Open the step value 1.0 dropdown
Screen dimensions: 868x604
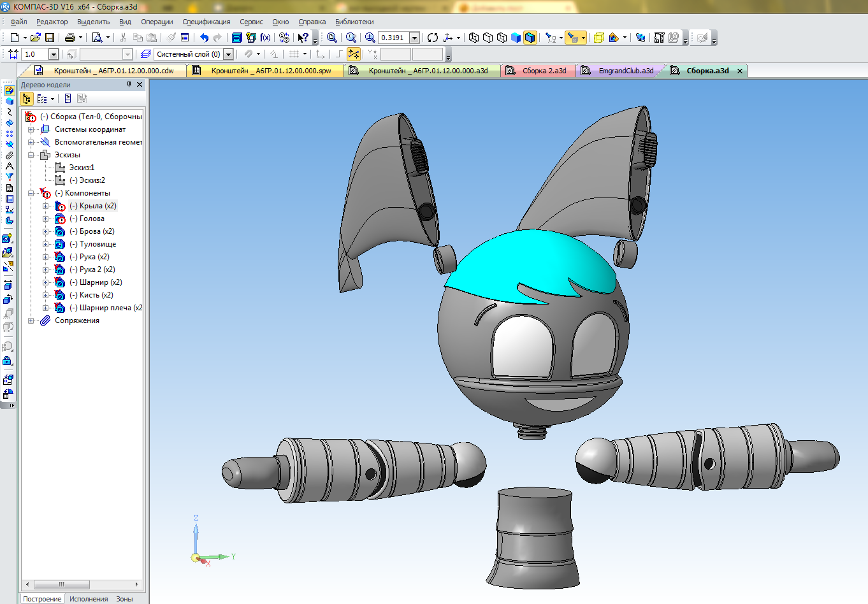tap(54, 54)
